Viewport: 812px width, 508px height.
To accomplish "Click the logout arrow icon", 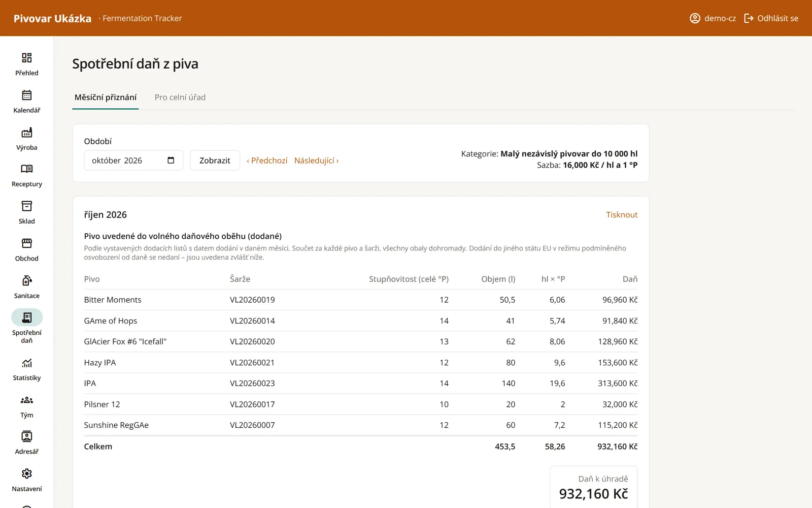I will (x=749, y=18).
